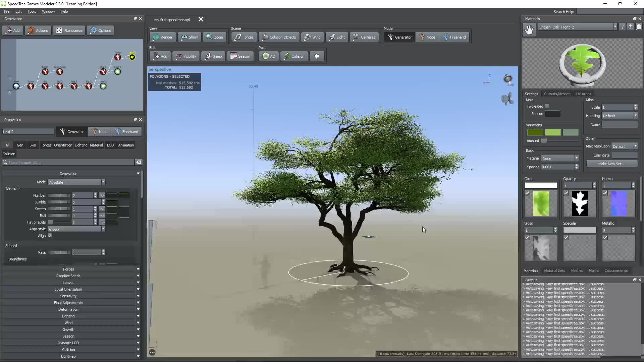
Task: Enable the Two-sided material option
Action: click(547, 106)
